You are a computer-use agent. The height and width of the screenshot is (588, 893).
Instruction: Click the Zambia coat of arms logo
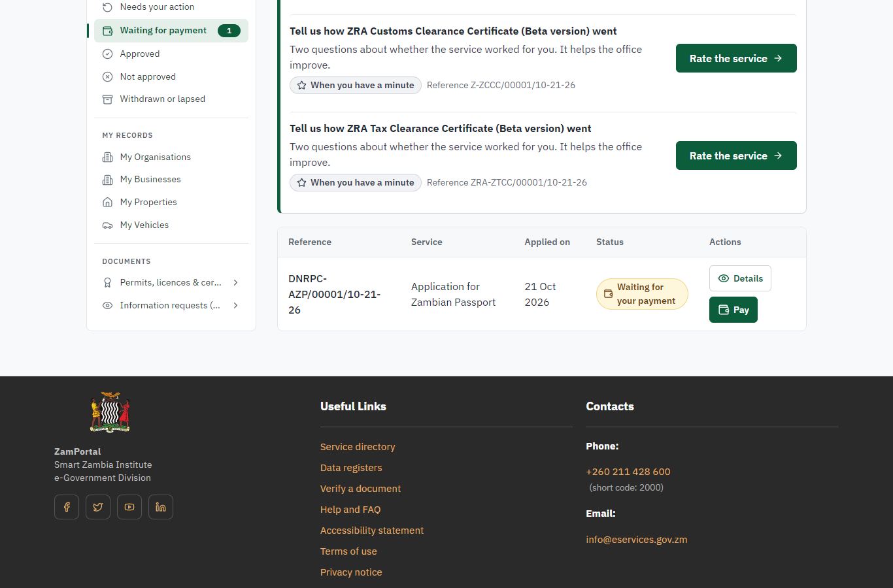coord(110,412)
